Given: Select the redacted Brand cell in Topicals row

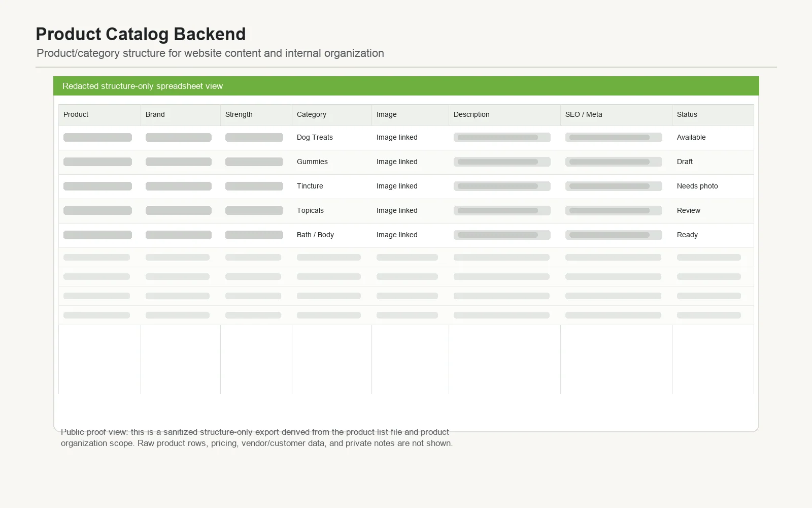Looking at the screenshot, I should (179, 210).
